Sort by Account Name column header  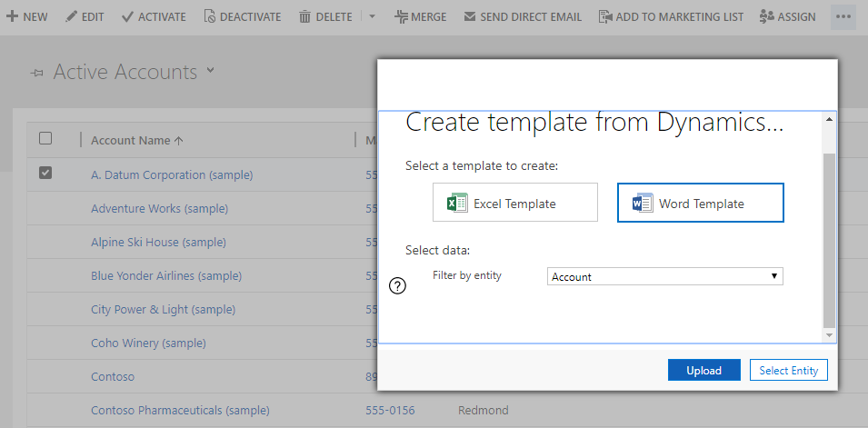pyautogui.click(x=136, y=141)
